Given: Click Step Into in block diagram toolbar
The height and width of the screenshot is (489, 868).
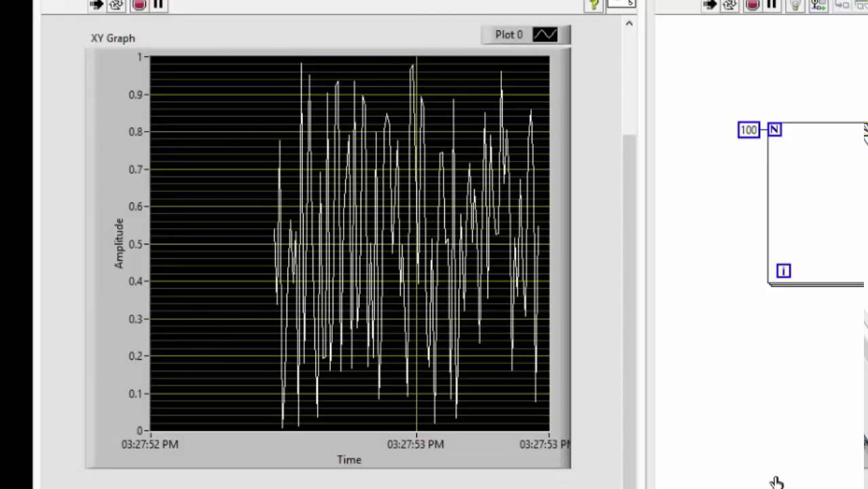Looking at the screenshot, I should [842, 5].
